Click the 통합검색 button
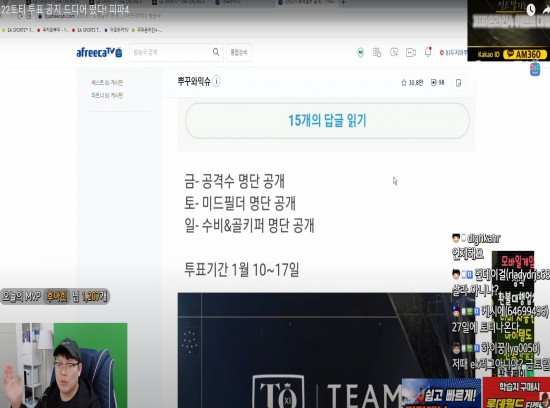 tap(239, 52)
